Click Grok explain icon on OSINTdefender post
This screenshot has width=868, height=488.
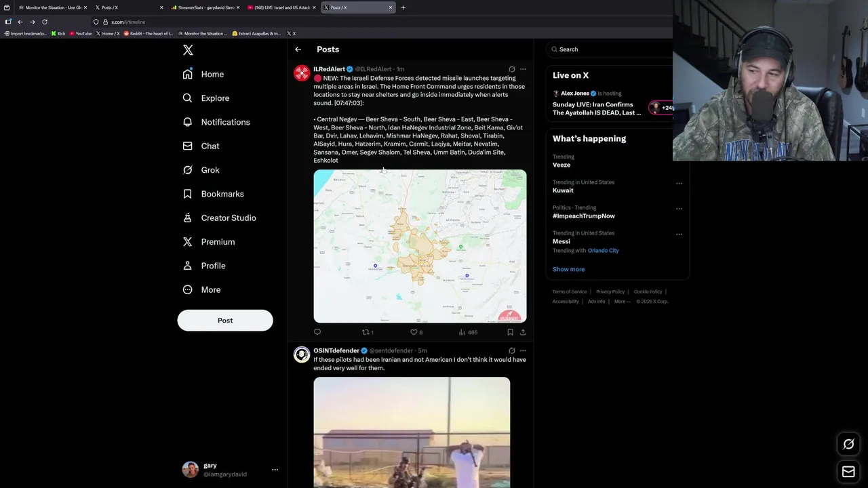pyautogui.click(x=512, y=350)
